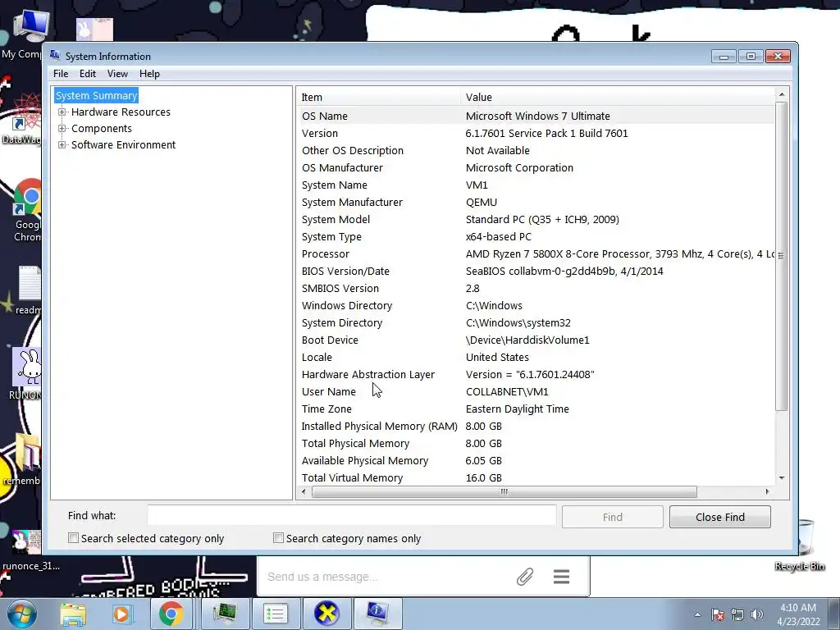This screenshot has width=840, height=630.
Task: Open the Windows Start menu orb
Action: (22, 614)
